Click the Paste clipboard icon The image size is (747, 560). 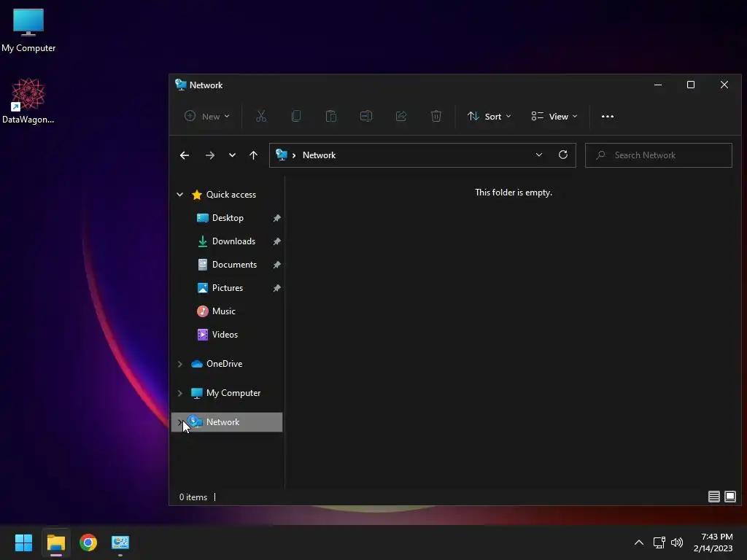(331, 116)
